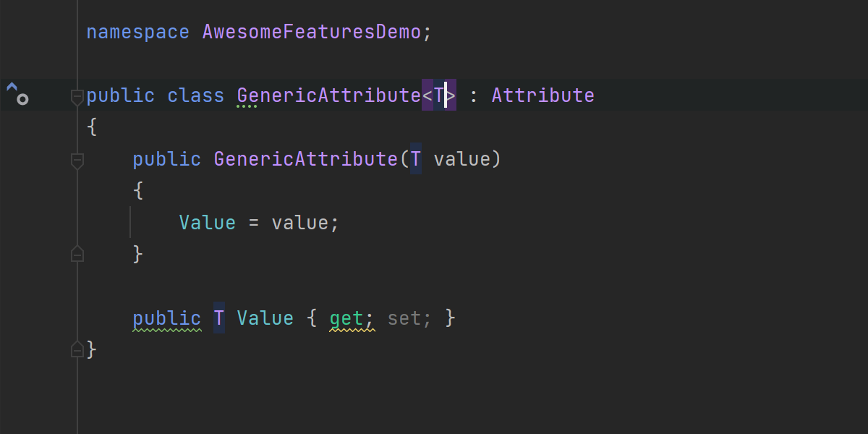Viewport: 868px width, 434px height.
Task: Click the namespace keyword
Action: [x=137, y=33]
